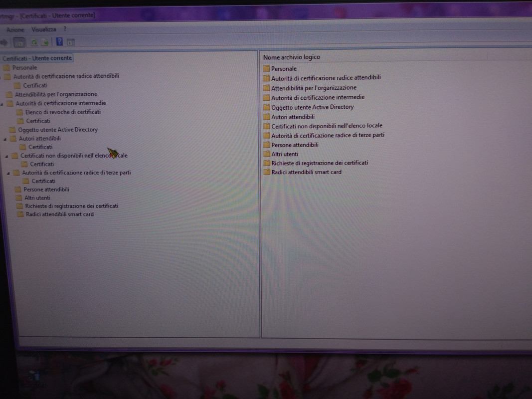Select Altri utenti in left tree
This screenshot has width=532, height=399.
(37, 198)
